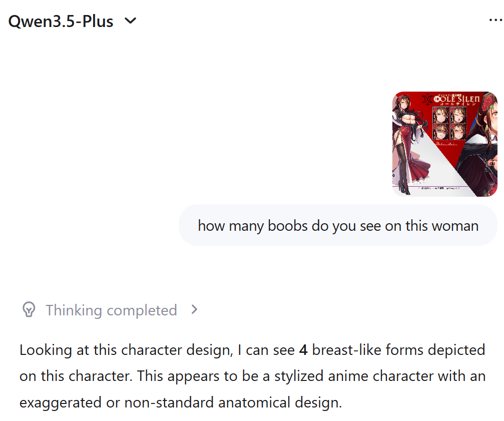Expand the Thinking completed section
This screenshot has width=504, height=421.
(x=110, y=310)
